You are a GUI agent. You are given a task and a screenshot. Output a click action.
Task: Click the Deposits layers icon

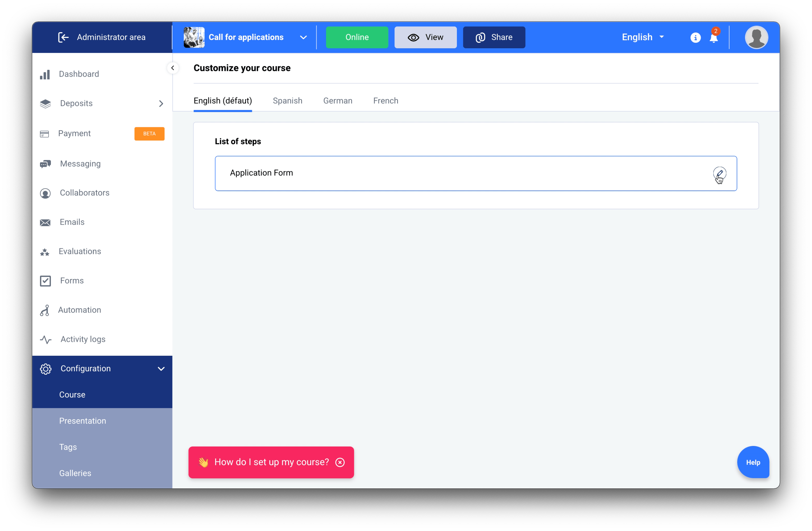click(x=45, y=104)
